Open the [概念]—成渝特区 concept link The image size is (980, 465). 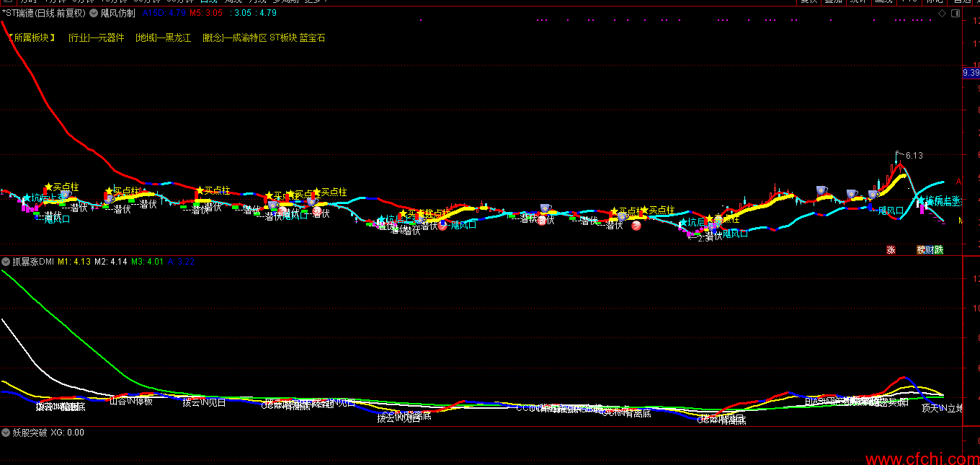(234, 37)
